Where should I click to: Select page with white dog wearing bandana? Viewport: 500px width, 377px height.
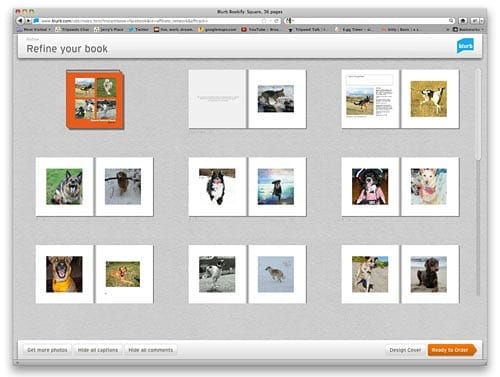click(x=430, y=187)
